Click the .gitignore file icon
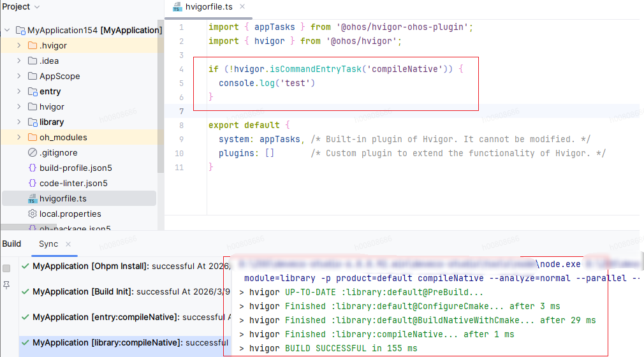This screenshot has width=644, height=357. click(x=33, y=152)
